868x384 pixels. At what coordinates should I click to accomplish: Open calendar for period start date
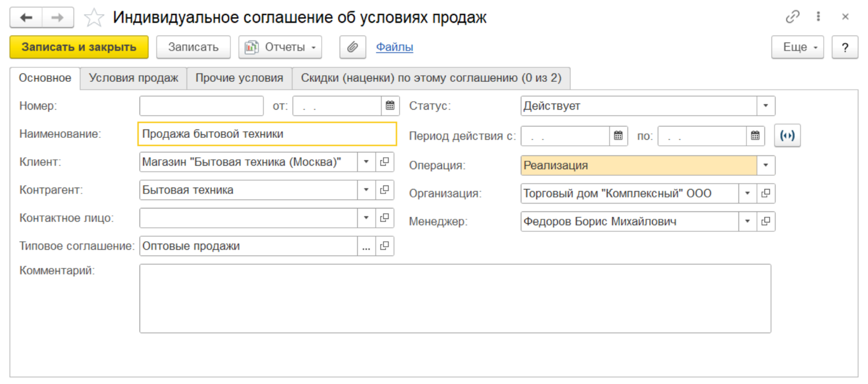[618, 136]
